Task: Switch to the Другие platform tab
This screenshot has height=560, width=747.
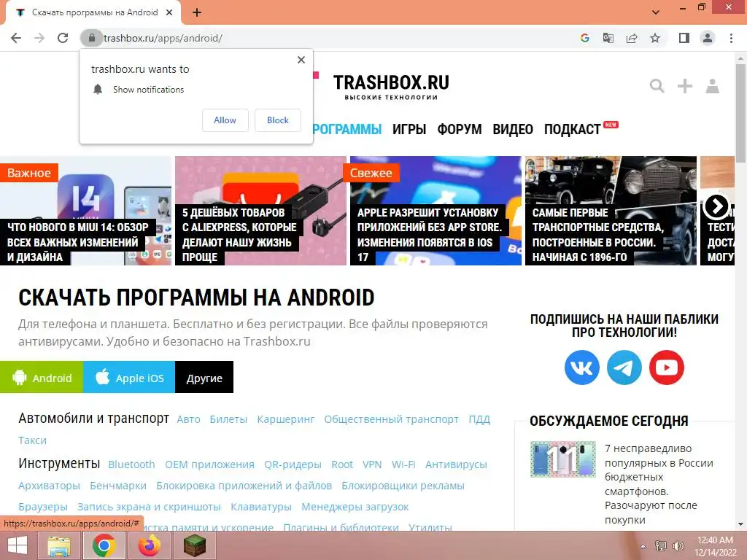Action: pos(204,378)
